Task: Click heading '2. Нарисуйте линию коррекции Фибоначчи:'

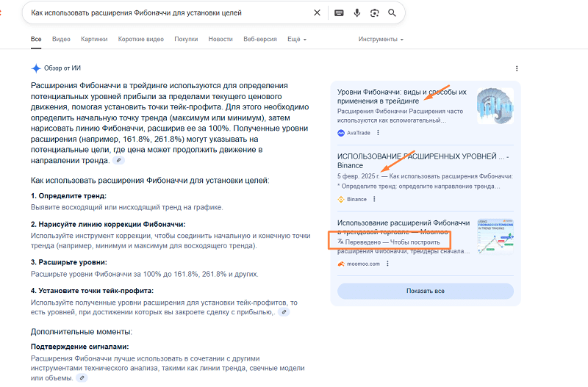Action: [108, 225]
